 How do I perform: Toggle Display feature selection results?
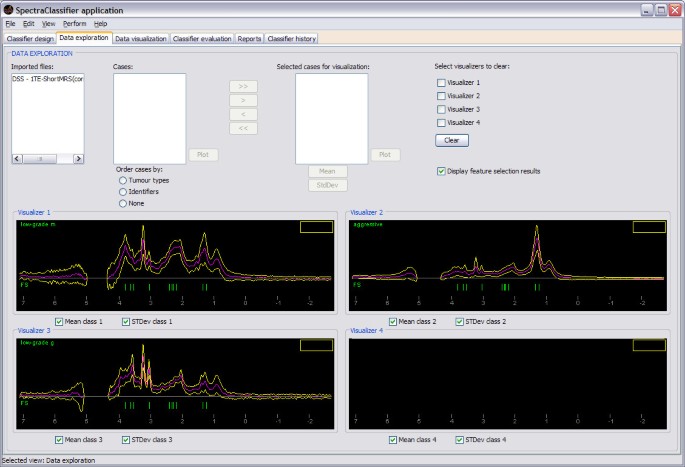click(442, 171)
